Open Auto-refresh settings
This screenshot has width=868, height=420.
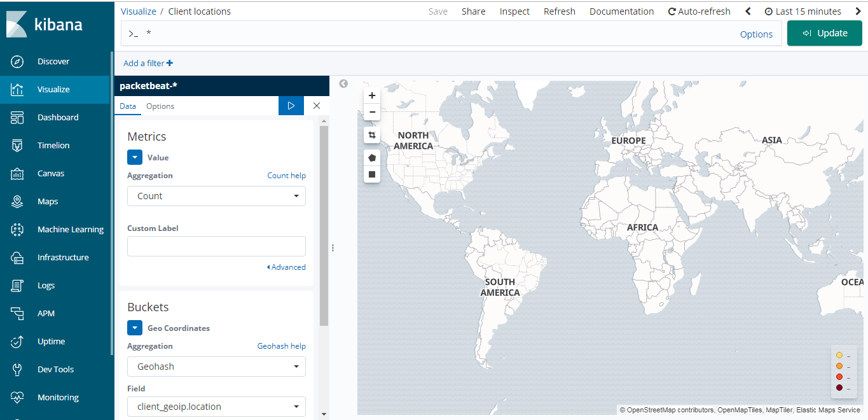point(699,11)
